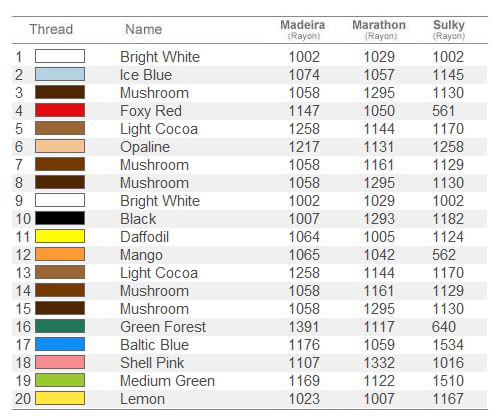Click the Daffodil yellow swatch
The height and width of the screenshot is (420, 500).
click(x=60, y=236)
